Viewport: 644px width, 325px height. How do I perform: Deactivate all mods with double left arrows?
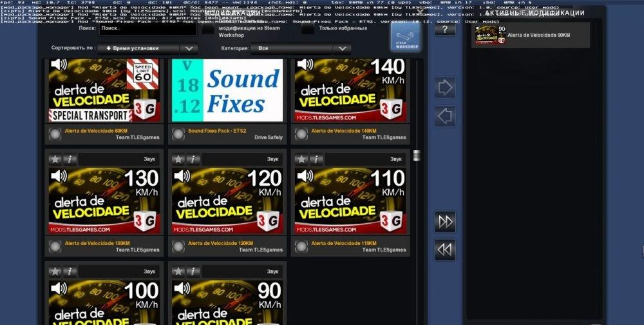(x=444, y=250)
